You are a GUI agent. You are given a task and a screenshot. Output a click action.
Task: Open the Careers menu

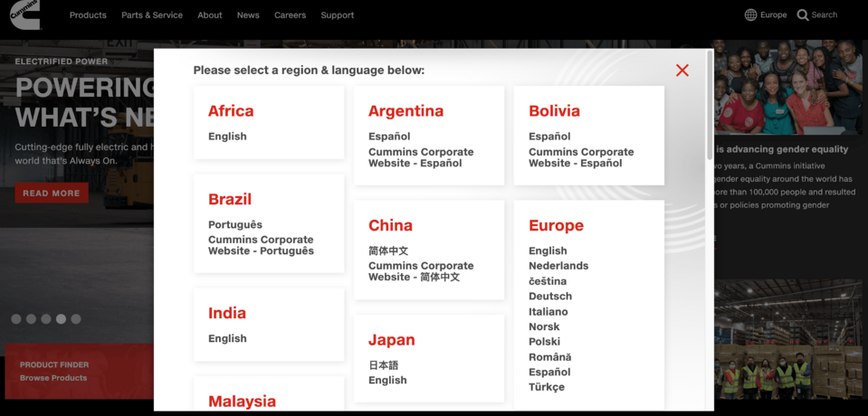[x=290, y=15]
